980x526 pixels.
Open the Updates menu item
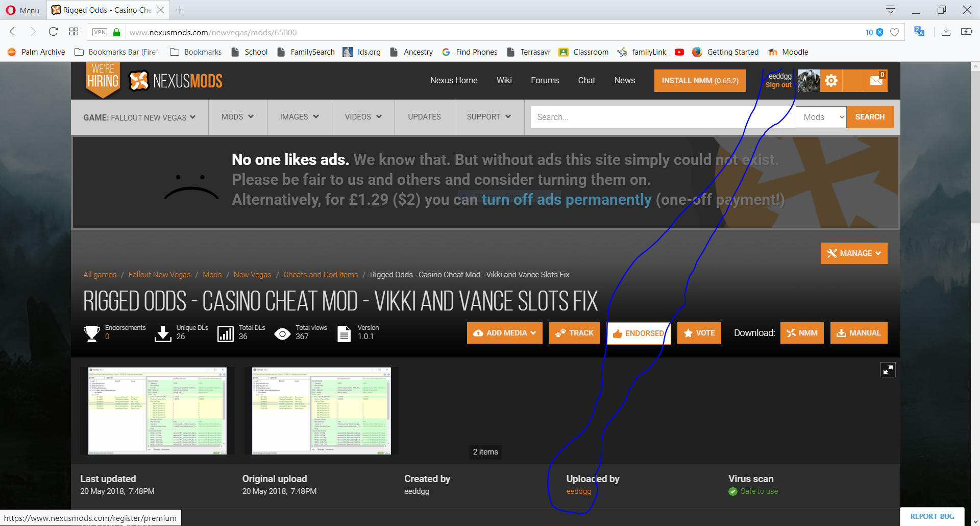(424, 117)
